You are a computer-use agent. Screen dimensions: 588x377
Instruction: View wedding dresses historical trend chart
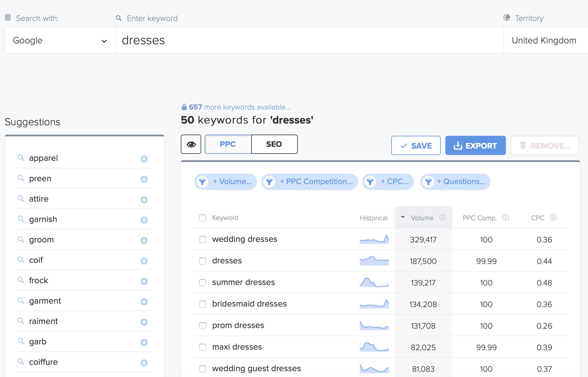point(374,239)
